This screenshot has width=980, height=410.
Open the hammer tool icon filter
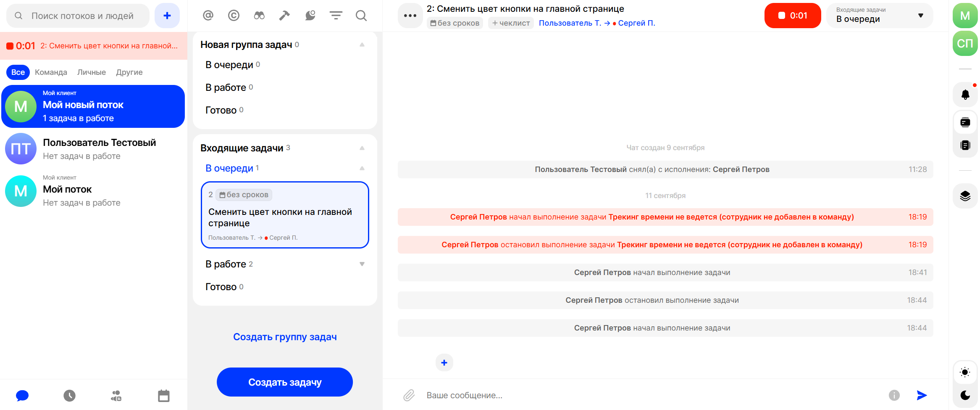click(x=284, y=16)
